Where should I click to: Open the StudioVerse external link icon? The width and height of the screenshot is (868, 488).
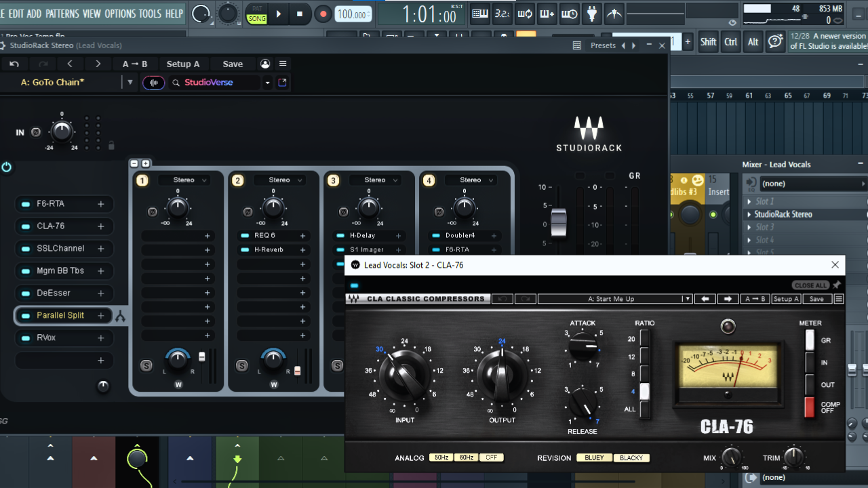(283, 83)
